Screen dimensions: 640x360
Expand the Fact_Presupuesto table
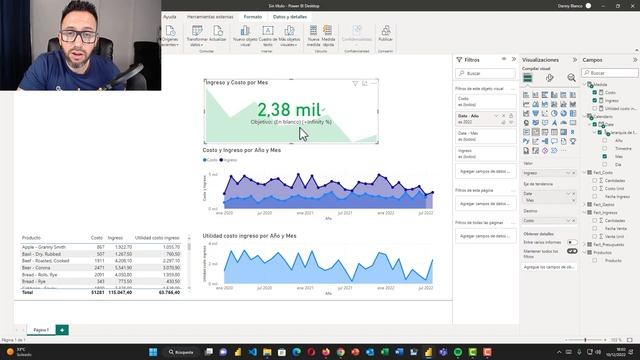coord(584,244)
